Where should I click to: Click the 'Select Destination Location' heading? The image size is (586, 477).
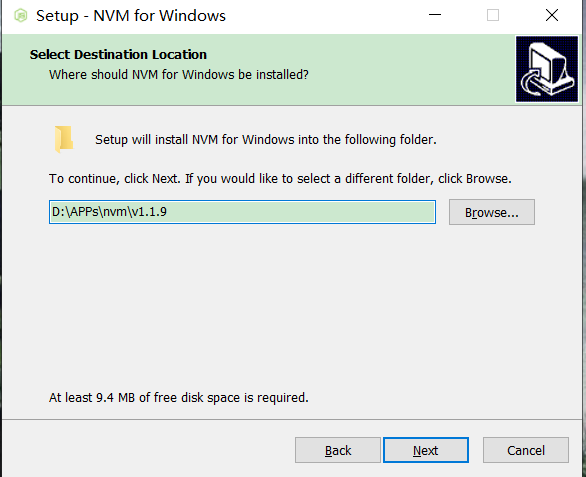coord(118,55)
